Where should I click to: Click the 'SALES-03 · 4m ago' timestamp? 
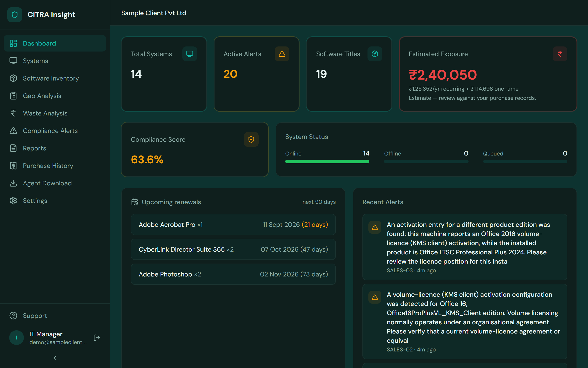[x=411, y=270]
